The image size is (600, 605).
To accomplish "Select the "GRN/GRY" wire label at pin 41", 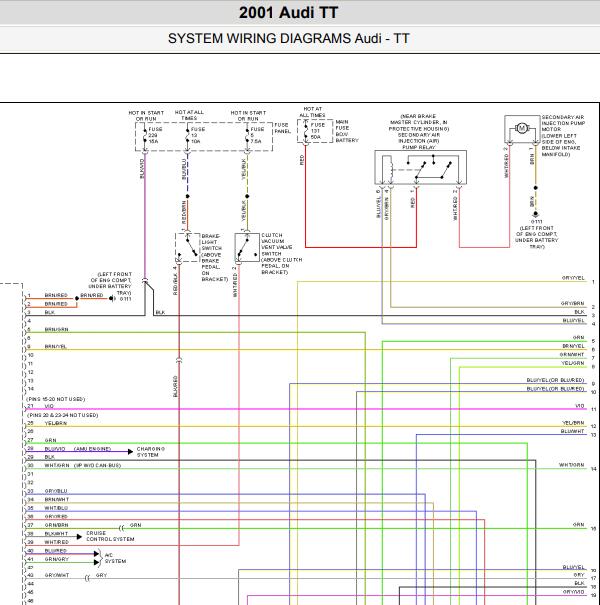I will [56, 559].
